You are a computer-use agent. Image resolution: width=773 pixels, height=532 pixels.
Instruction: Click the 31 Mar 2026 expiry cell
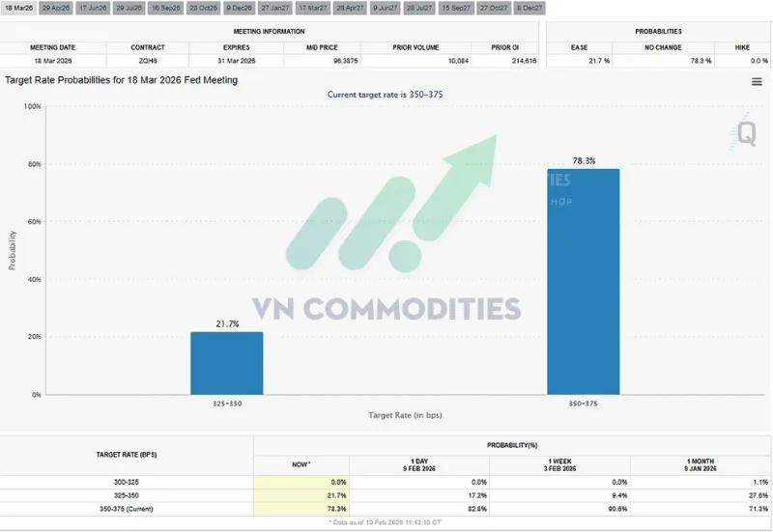click(236, 61)
